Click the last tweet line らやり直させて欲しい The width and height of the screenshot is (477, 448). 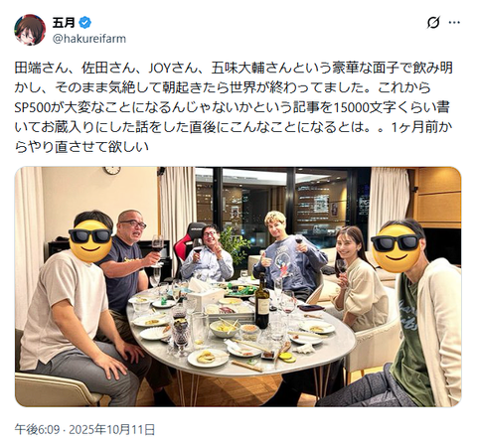[81, 147]
